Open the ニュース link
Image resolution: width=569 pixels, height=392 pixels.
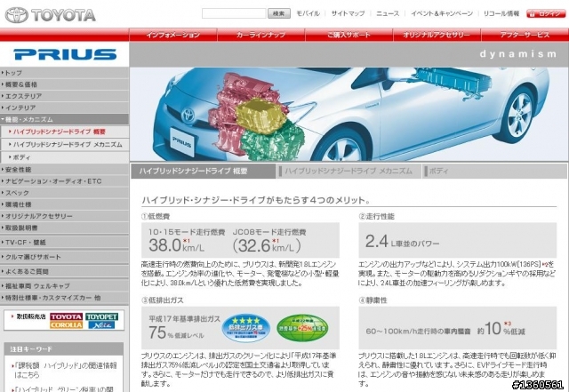(x=388, y=13)
